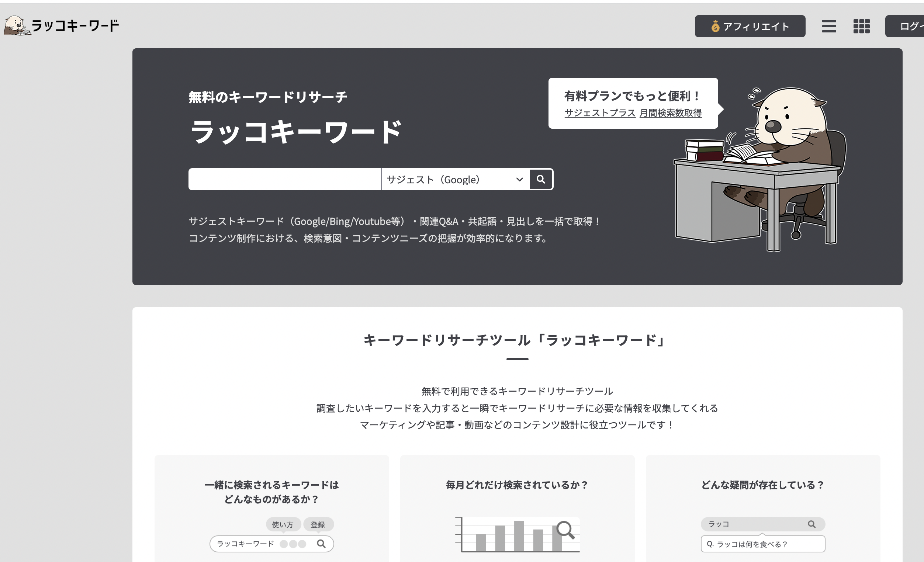
Task: Click the 使い方 tag bubble
Action: (x=283, y=524)
